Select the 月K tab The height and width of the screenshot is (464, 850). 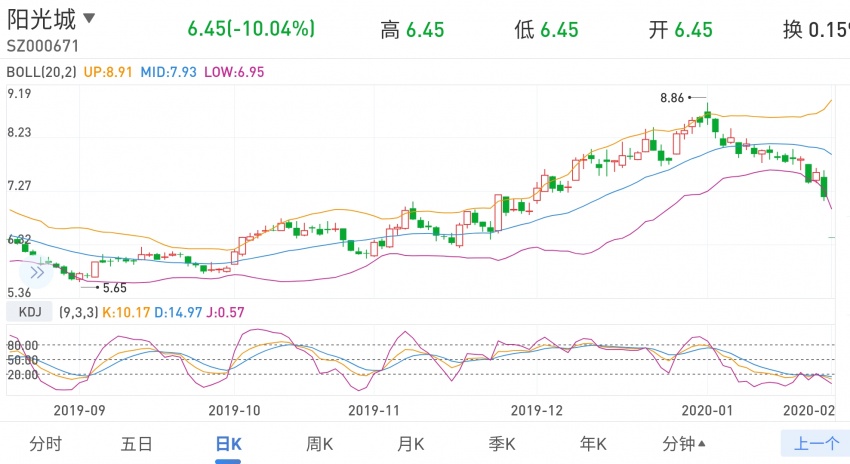point(410,444)
